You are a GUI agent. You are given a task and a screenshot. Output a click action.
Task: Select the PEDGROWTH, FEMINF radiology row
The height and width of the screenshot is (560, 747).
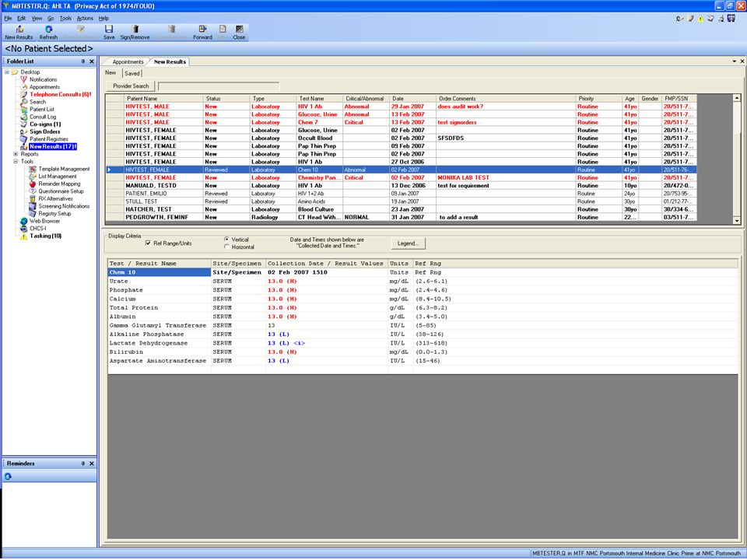click(x=401, y=217)
